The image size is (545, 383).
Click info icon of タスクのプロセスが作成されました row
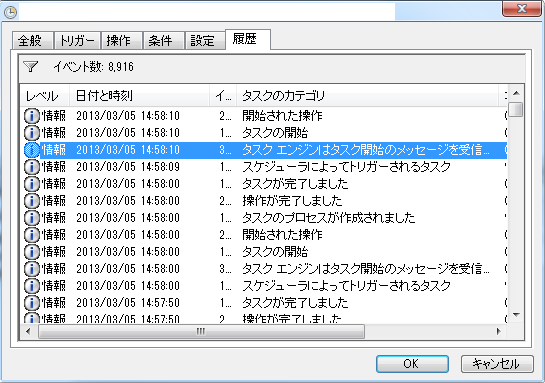tap(32, 218)
